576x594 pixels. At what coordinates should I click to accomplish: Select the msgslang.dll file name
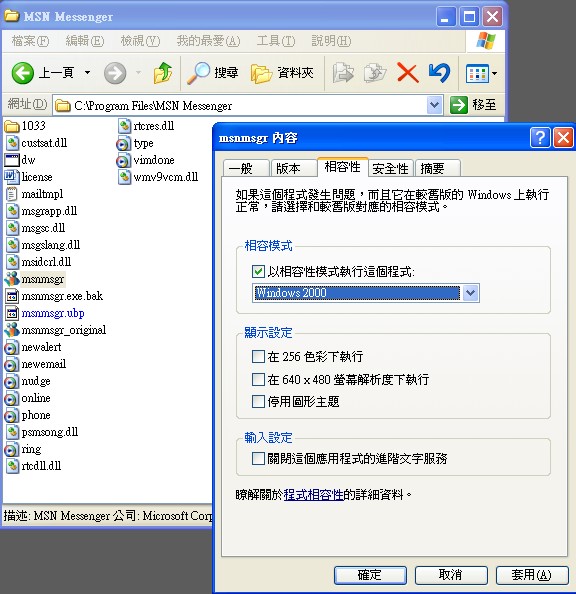click(51, 245)
